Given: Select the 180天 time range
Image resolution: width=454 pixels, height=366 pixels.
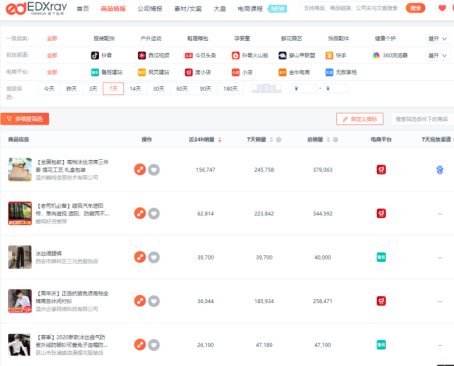Looking at the screenshot, I should [230, 89].
